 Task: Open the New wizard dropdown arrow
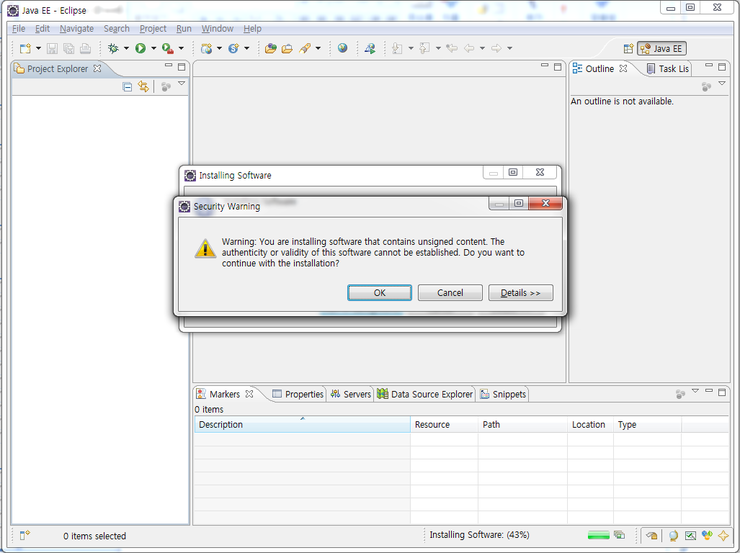click(38, 48)
